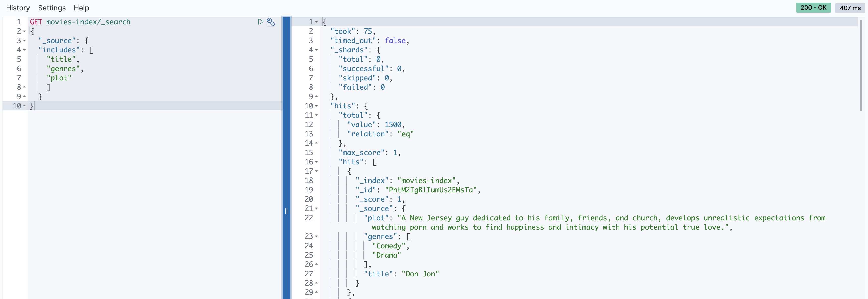Collapse the "total" object on response line 11
The width and height of the screenshot is (868, 299).
pyautogui.click(x=317, y=115)
